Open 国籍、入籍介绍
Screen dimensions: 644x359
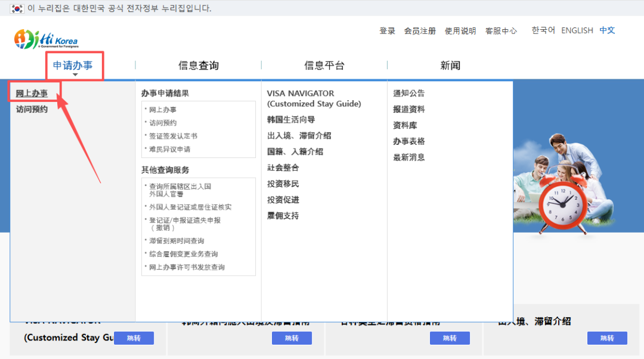[x=295, y=151]
